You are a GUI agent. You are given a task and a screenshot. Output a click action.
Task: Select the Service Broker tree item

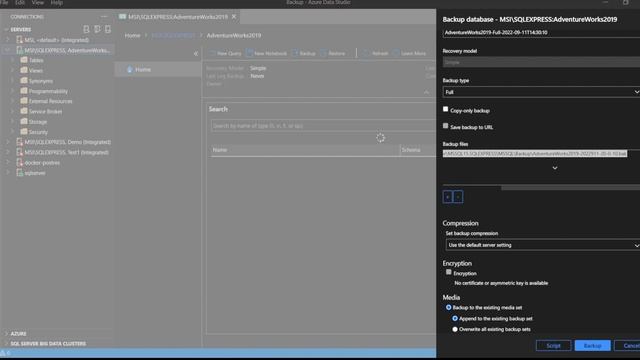coord(46,111)
